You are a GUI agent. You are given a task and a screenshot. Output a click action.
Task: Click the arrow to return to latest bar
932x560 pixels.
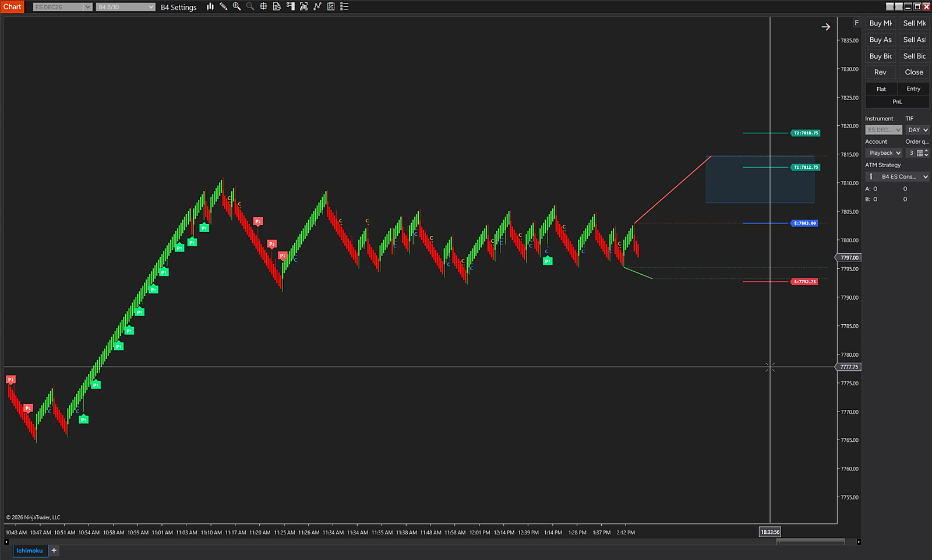tap(825, 27)
